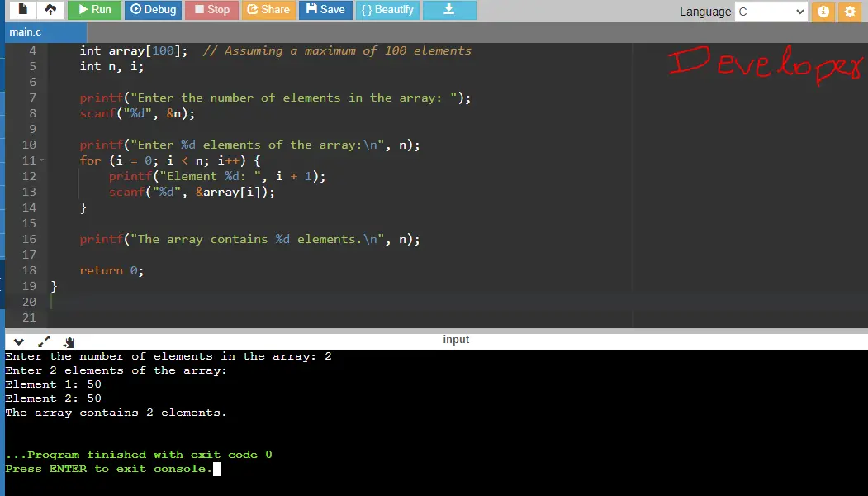868x496 pixels.
Task: Collapse the console panel
Action: [x=18, y=341]
